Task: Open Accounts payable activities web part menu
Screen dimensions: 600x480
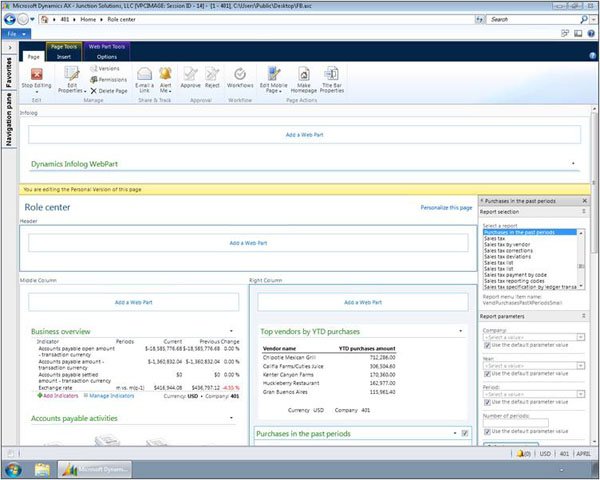Action: pyautogui.click(x=231, y=418)
